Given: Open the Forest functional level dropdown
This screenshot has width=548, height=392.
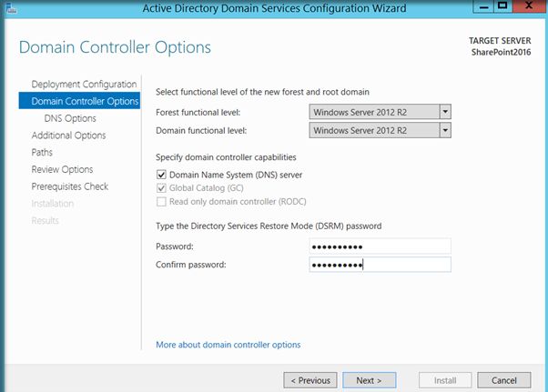Looking at the screenshot, I should coord(445,112).
